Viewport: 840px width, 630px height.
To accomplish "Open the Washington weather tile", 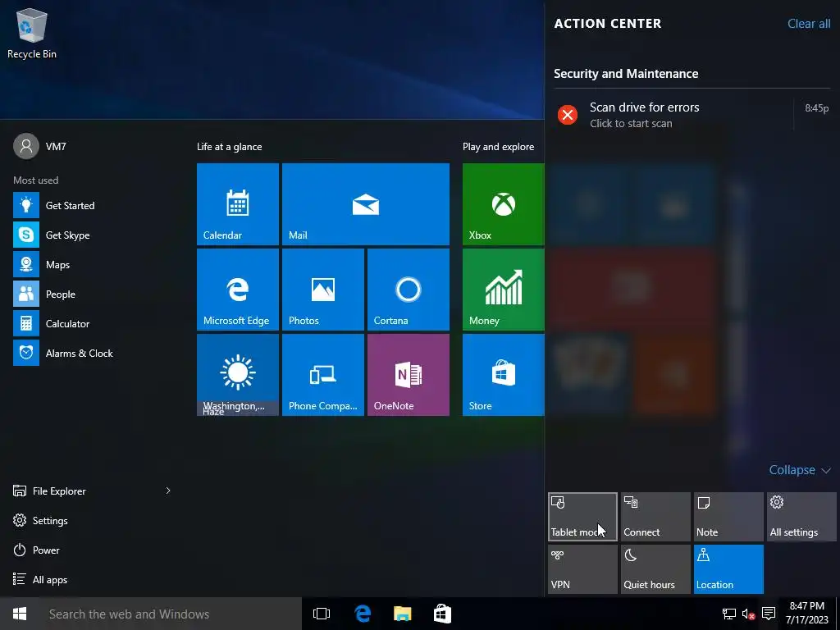I will click(x=237, y=375).
